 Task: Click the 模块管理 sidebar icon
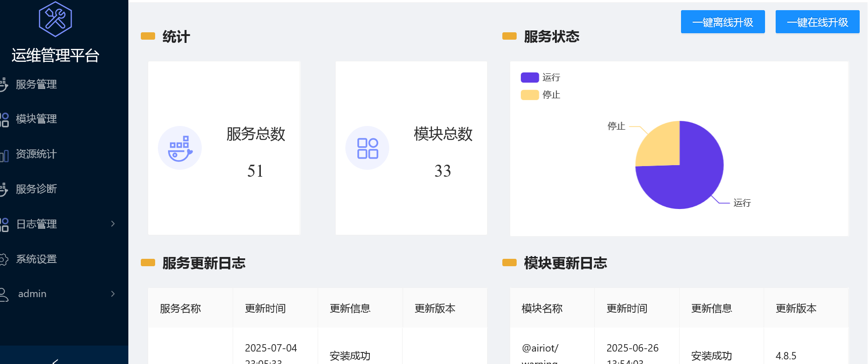(4, 119)
